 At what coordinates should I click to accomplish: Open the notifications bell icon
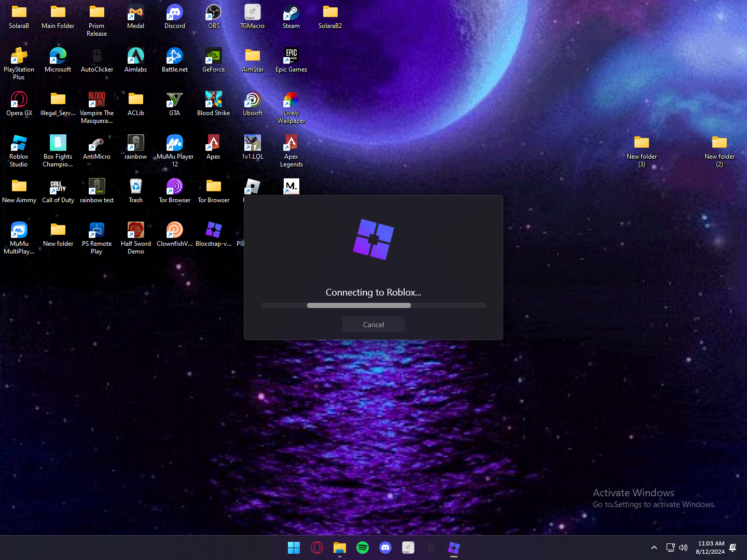click(x=733, y=548)
